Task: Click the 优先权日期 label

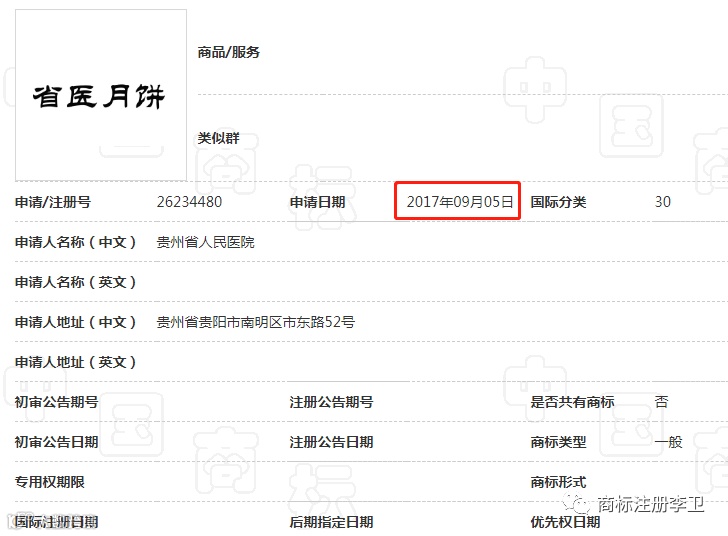Action: (566, 522)
